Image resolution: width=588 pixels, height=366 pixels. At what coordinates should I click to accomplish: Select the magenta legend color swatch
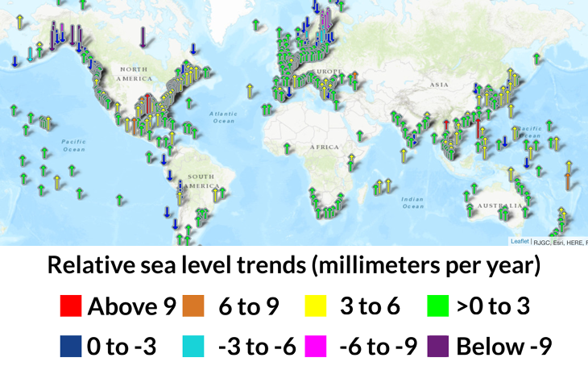click(x=315, y=346)
